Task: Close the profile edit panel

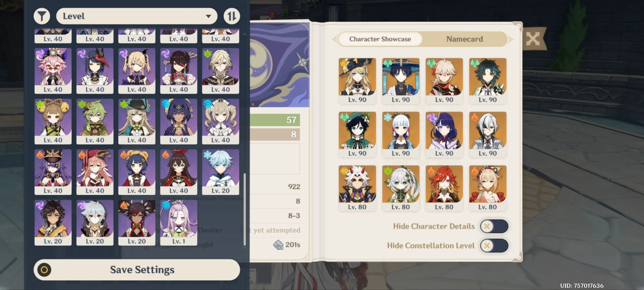Action: click(x=533, y=39)
